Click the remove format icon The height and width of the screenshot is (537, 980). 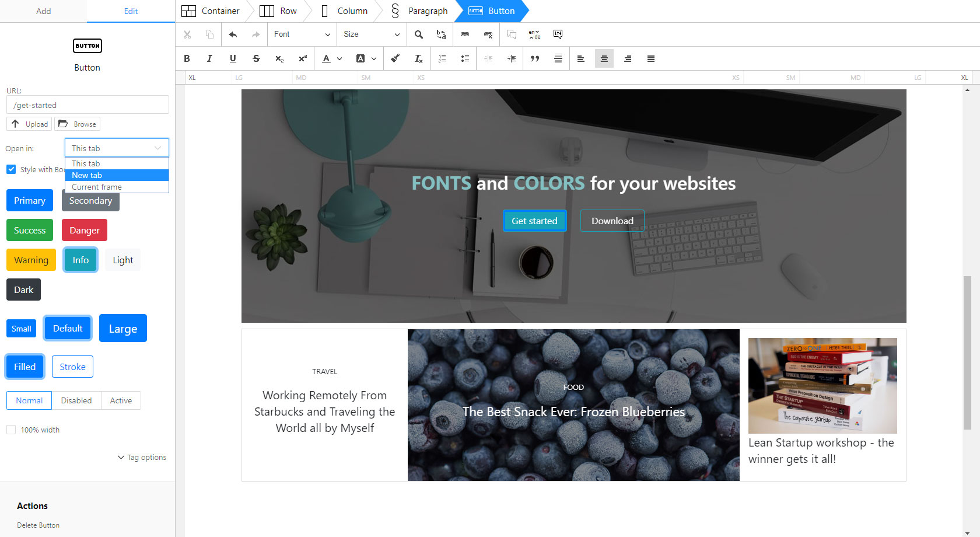[x=419, y=58]
